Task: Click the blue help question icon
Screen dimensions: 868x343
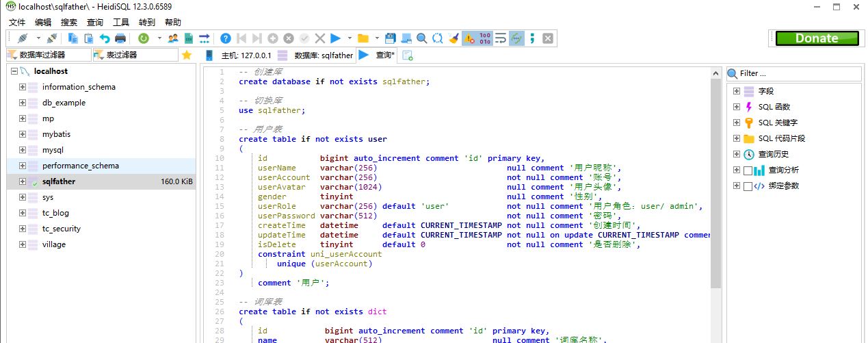Action: click(226, 38)
